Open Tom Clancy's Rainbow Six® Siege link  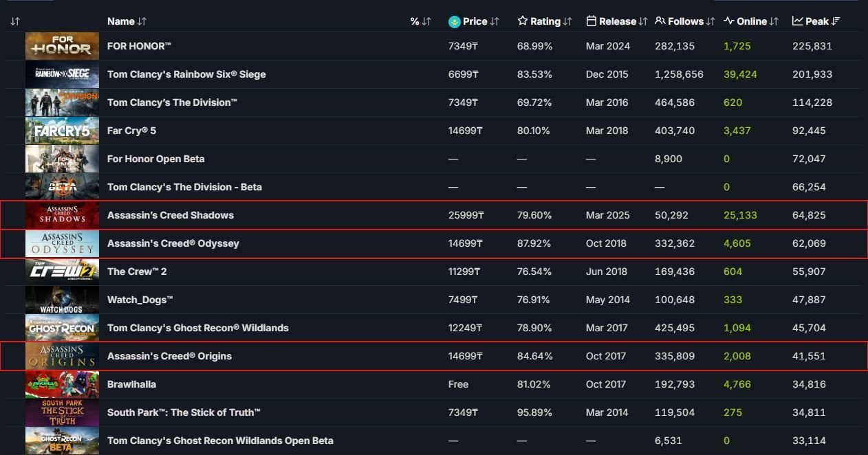point(186,74)
